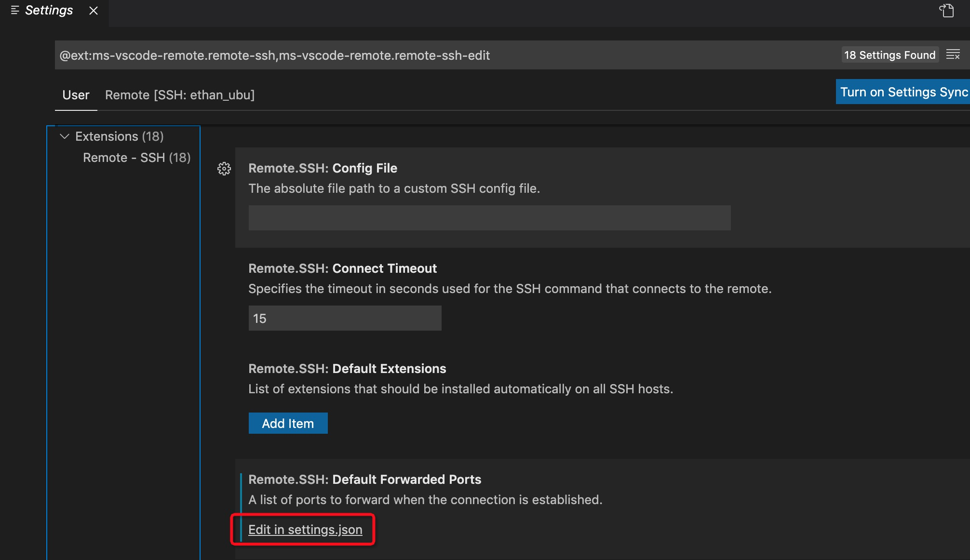Select Remote.SSH: Default Forwarded Ports title
The image size is (970, 560).
364,480
